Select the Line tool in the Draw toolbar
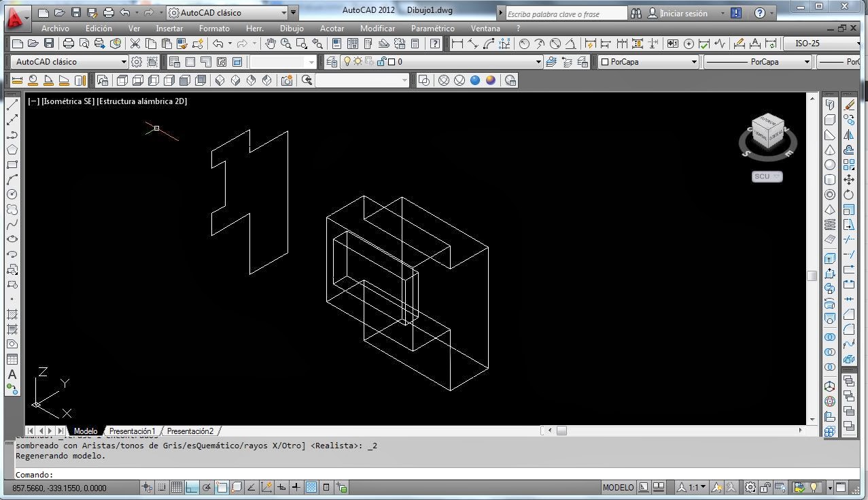 click(12, 105)
